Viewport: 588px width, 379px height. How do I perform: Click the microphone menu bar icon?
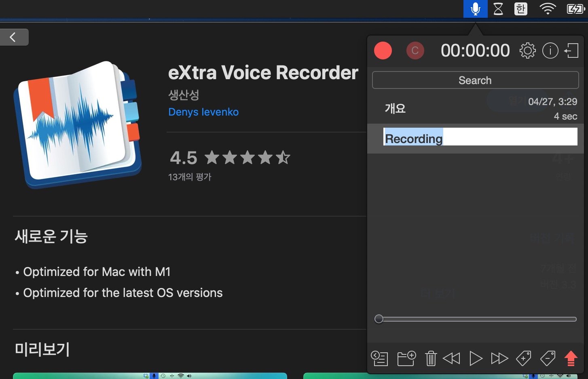pyautogui.click(x=476, y=9)
